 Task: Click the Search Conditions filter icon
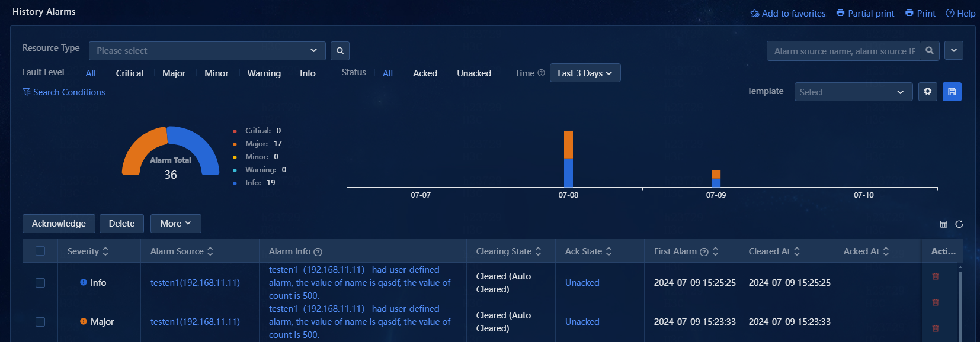coord(27,92)
